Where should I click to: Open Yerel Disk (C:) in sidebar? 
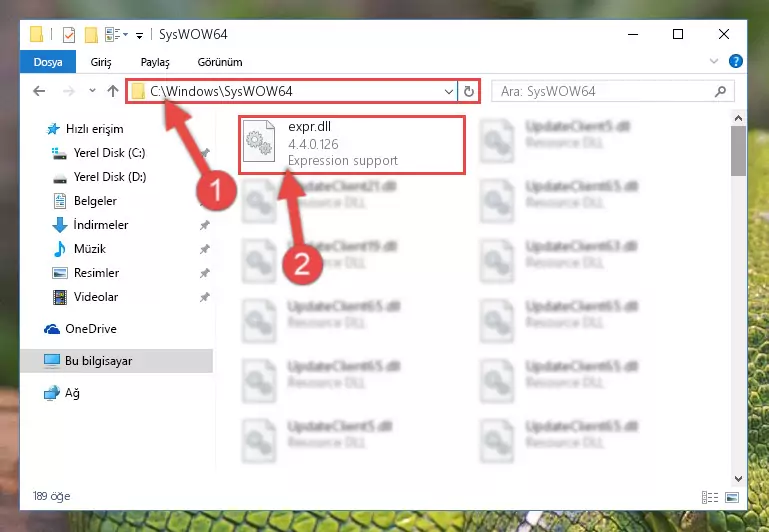pos(109,153)
